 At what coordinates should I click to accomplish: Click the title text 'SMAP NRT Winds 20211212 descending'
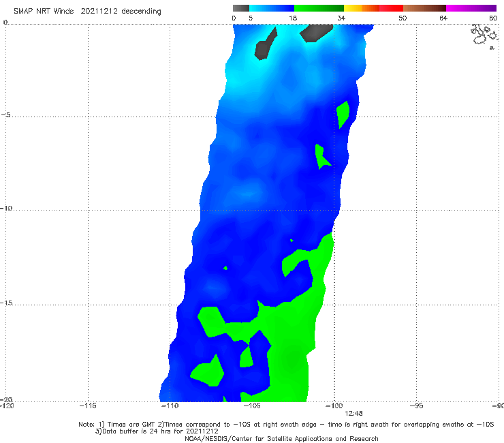point(87,12)
